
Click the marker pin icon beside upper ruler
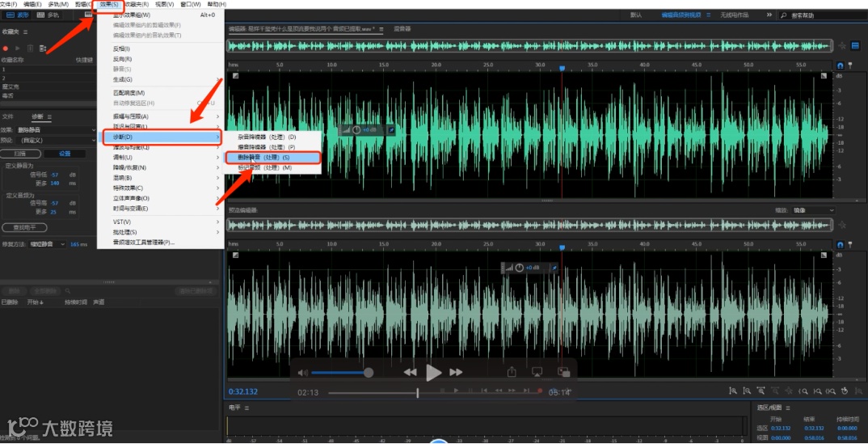850,66
